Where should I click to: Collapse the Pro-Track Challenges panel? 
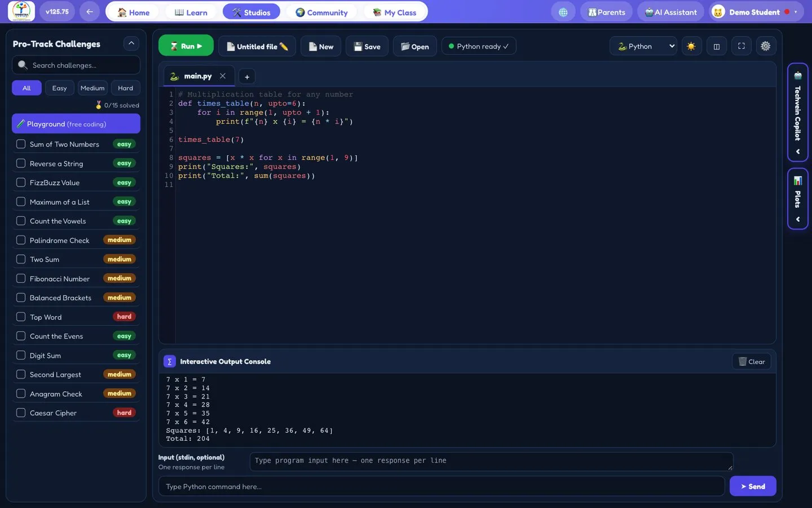point(131,43)
